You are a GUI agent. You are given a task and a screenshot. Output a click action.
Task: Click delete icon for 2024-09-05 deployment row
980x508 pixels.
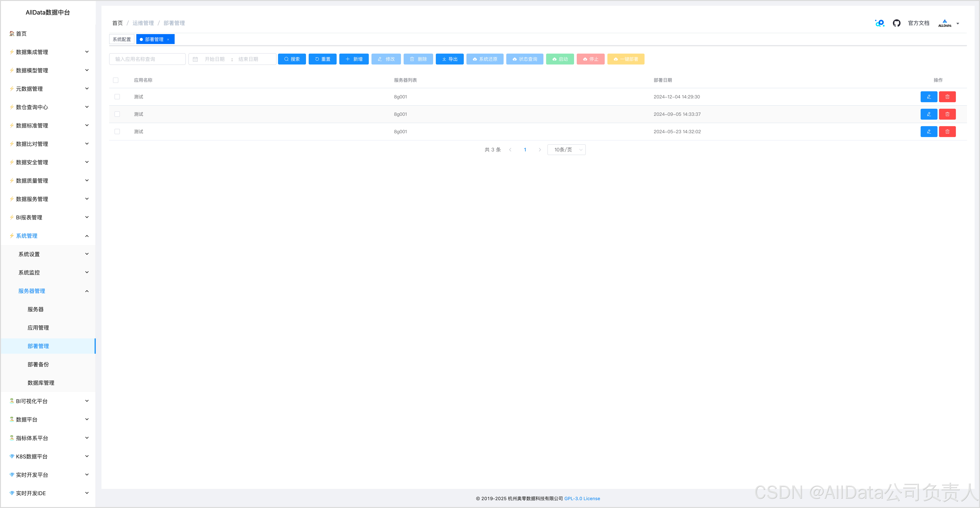(x=947, y=114)
